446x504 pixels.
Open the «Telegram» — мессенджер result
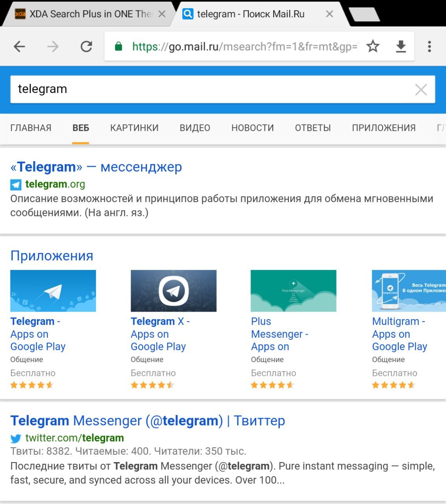click(96, 167)
